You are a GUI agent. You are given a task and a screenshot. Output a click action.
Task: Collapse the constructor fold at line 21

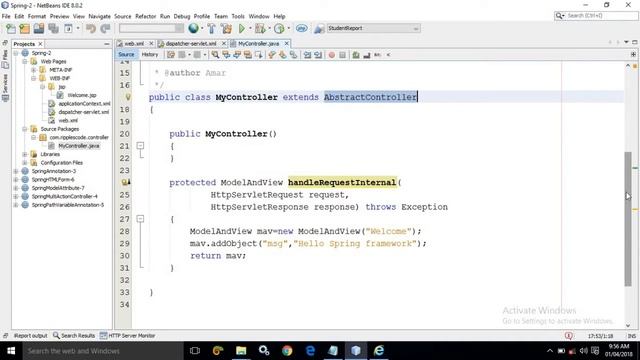(140, 146)
